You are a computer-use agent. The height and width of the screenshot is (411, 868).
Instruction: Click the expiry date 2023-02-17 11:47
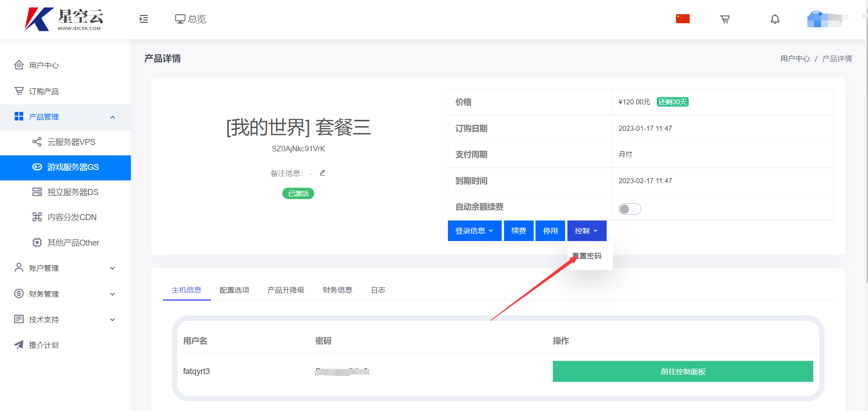[645, 181]
